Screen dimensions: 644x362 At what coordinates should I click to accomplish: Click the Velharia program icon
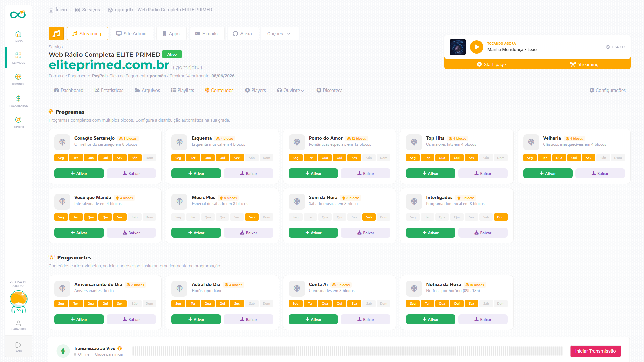[531, 142]
